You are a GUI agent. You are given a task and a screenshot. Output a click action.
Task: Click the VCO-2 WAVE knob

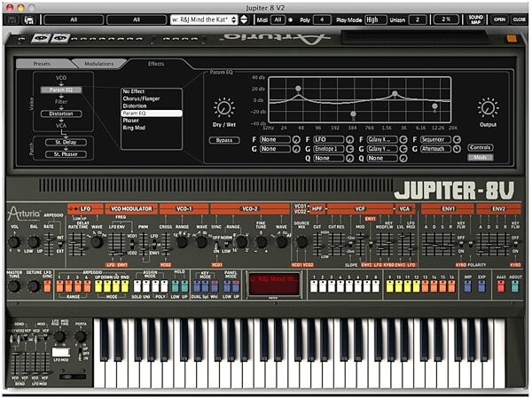(x=281, y=242)
